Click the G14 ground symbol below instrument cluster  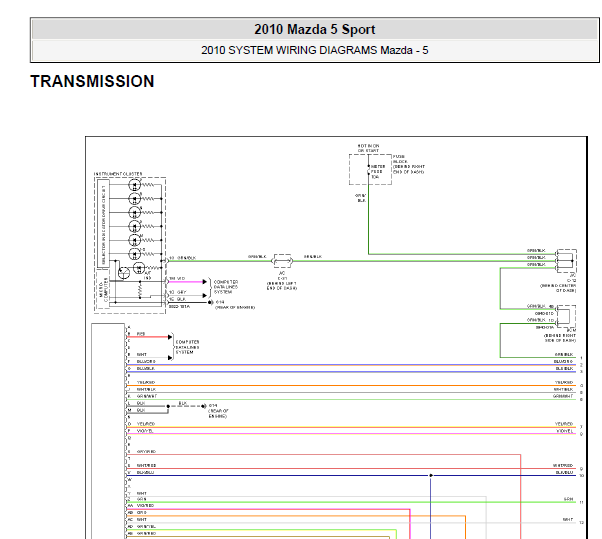(210, 303)
